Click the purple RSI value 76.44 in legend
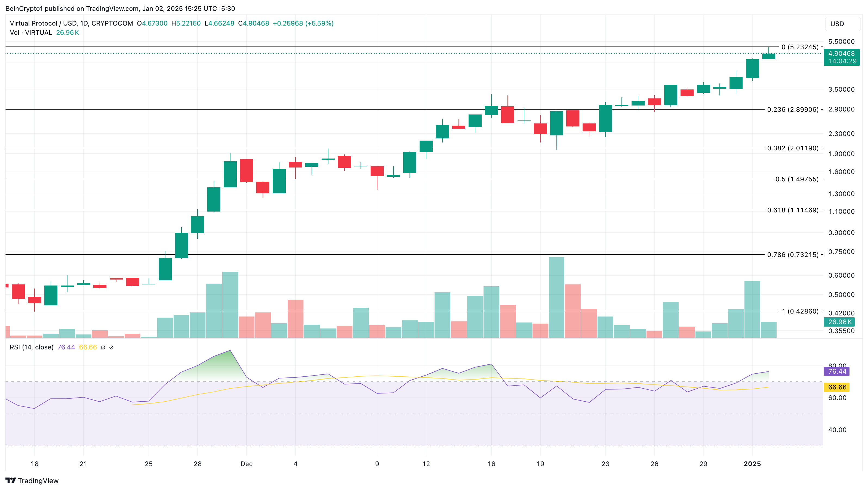 tap(66, 347)
